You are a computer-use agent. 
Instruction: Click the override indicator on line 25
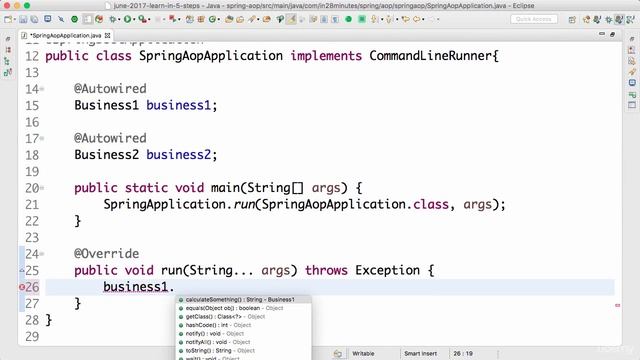tap(22, 270)
